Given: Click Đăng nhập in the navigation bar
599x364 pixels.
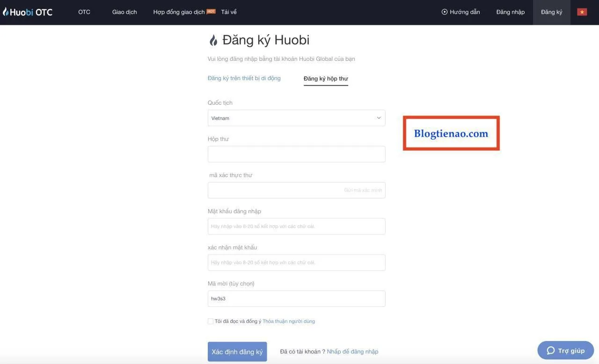Looking at the screenshot, I should 510,12.
